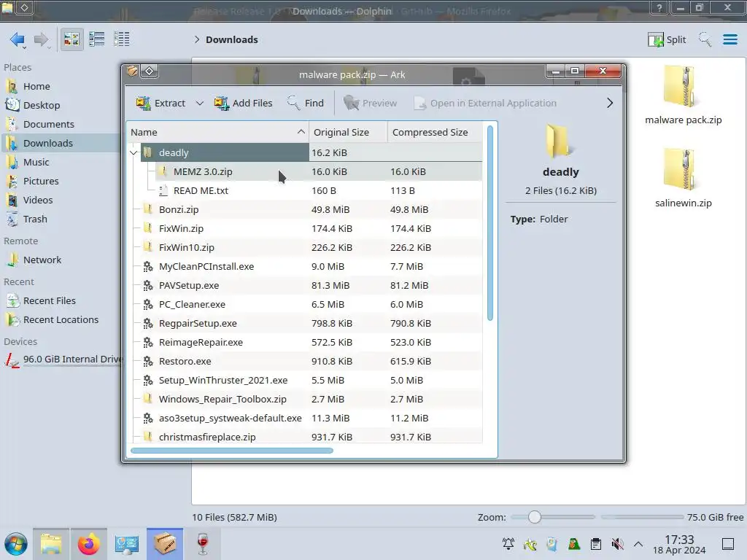Sort by Compressed Size column in Ark
This screenshot has width=747, height=560.
435,133
